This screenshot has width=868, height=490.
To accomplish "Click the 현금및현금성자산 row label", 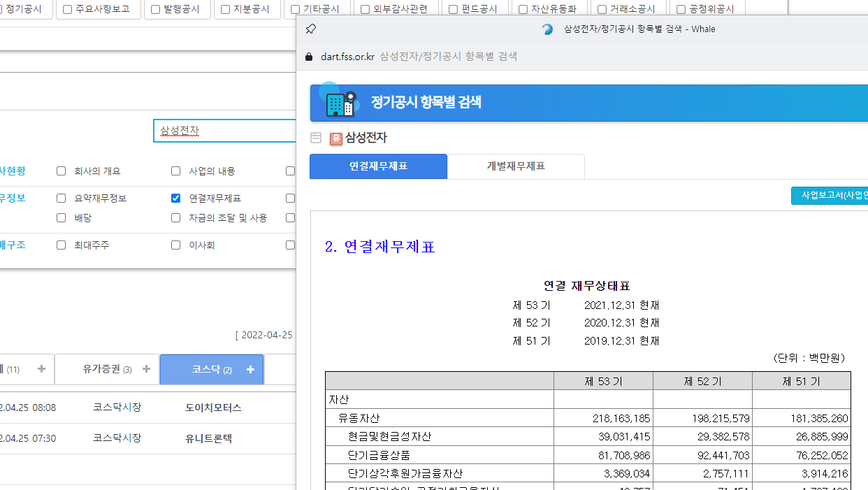I will (389, 436).
